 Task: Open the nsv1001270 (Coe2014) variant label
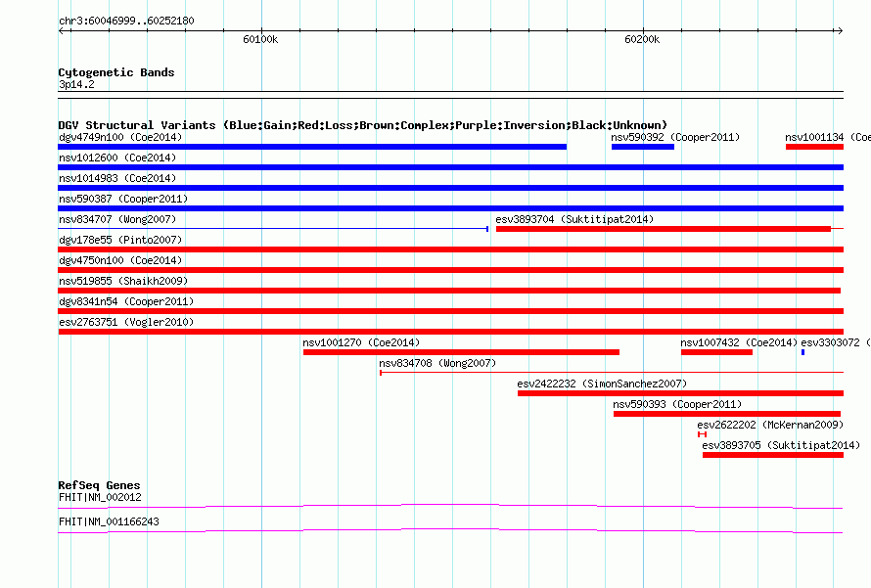(x=361, y=342)
